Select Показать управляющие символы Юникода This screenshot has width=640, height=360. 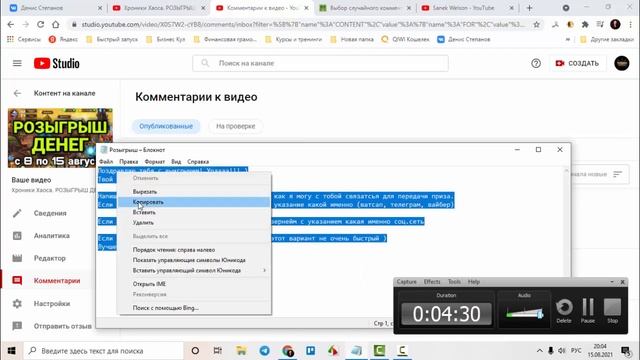pyautogui.click(x=194, y=260)
